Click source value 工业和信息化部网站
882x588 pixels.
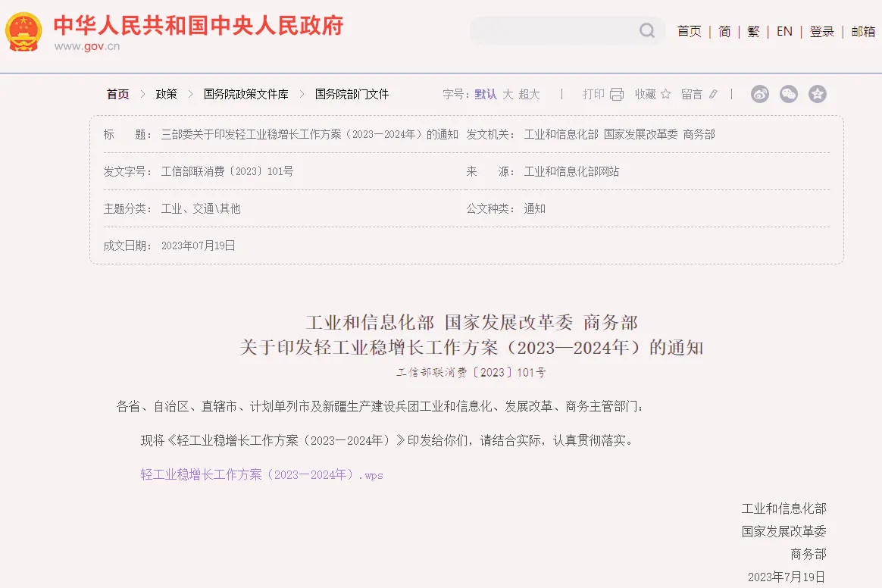[x=571, y=171]
